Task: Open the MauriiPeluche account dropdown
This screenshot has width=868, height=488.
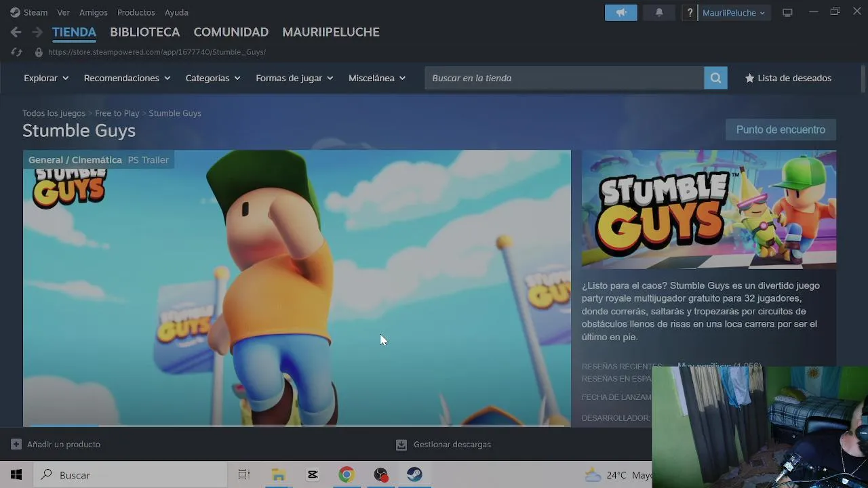Action: (x=734, y=12)
